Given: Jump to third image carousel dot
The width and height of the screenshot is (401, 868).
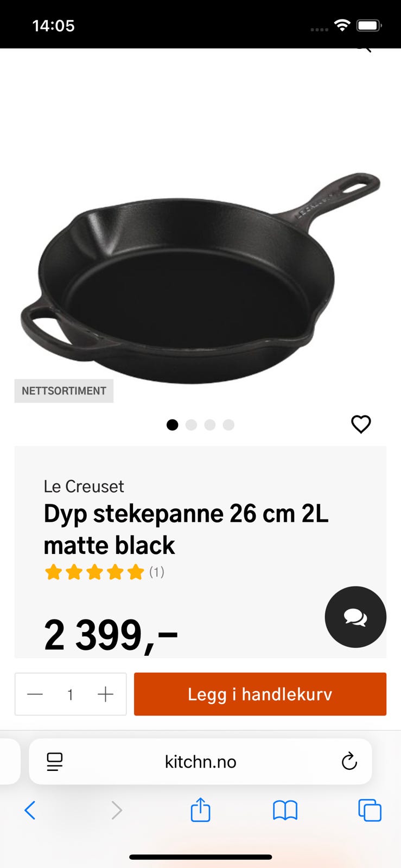Looking at the screenshot, I should 210,425.
